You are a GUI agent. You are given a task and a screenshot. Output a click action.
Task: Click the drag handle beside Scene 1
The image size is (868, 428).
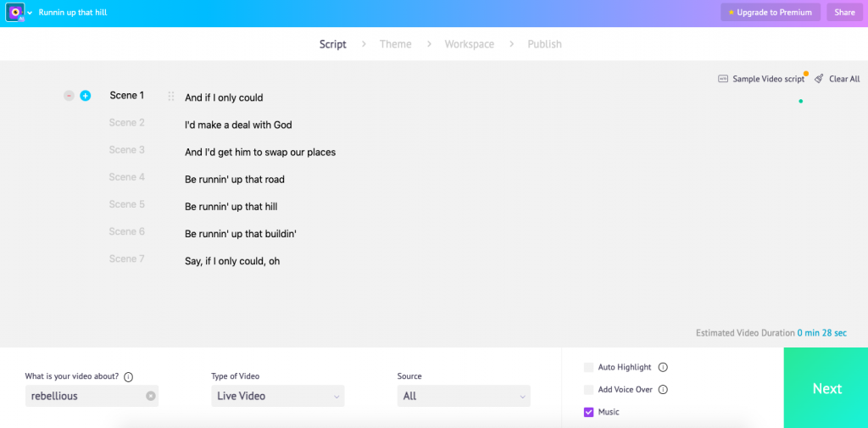(x=171, y=97)
